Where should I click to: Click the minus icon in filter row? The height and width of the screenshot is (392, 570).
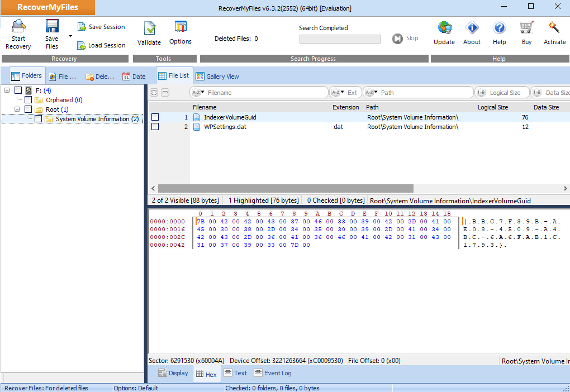pos(165,93)
